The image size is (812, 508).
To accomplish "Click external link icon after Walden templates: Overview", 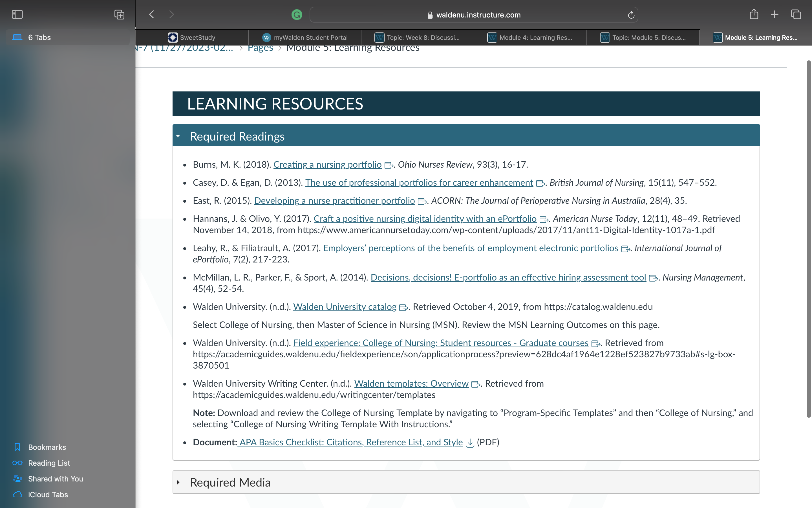I will pyautogui.click(x=476, y=384).
